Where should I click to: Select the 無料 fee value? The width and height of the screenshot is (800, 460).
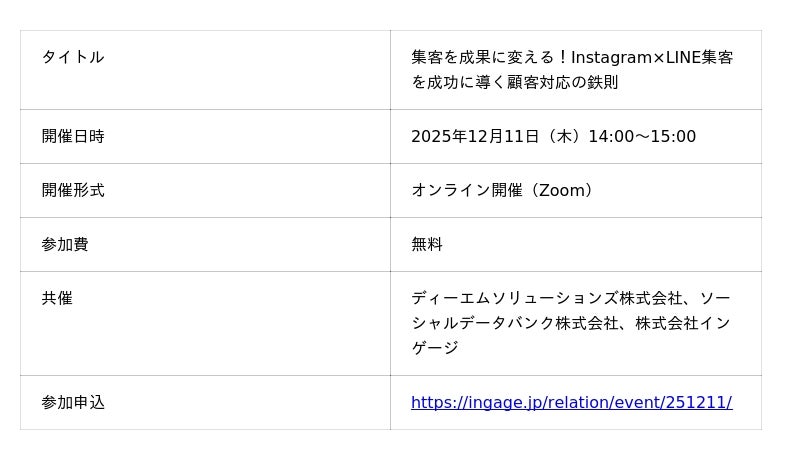(x=427, y=244)
